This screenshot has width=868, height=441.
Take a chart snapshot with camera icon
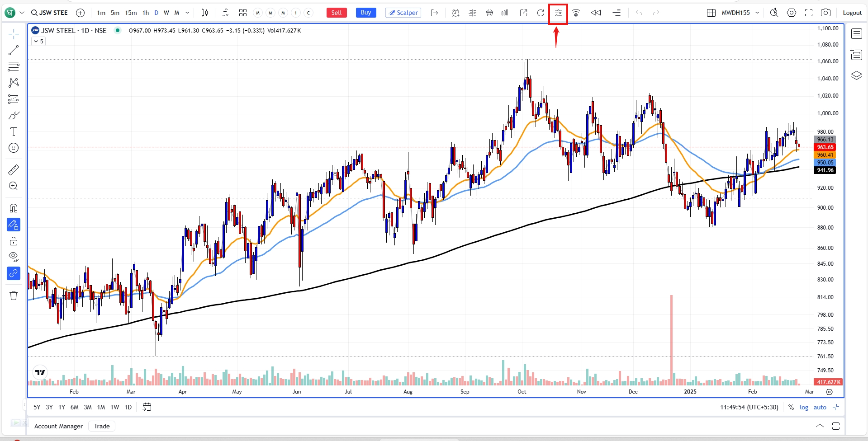pos(825,13)
